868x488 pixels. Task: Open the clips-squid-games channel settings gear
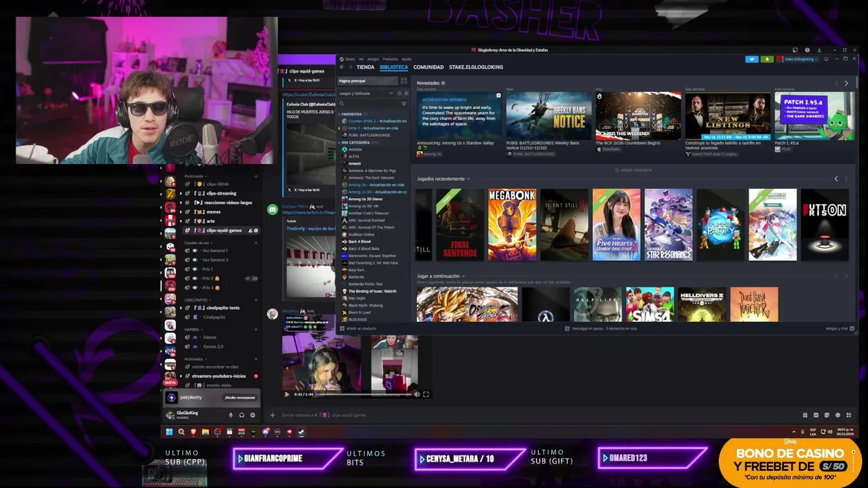(x=256, y=230)
